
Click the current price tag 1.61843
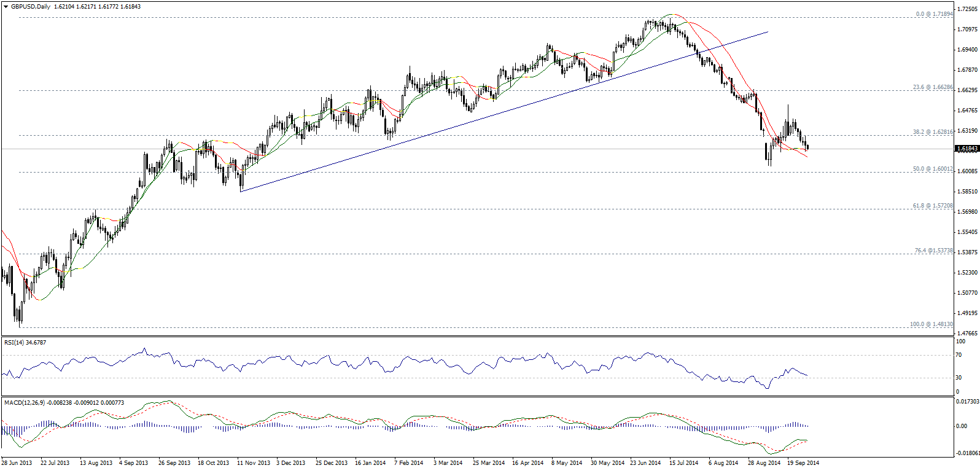coord(967,149)
